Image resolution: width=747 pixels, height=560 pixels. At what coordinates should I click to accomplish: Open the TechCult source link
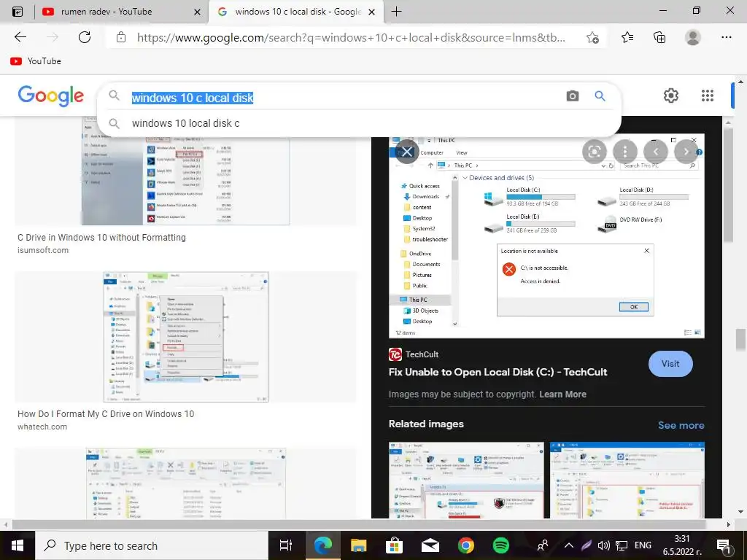coord(414,354)
